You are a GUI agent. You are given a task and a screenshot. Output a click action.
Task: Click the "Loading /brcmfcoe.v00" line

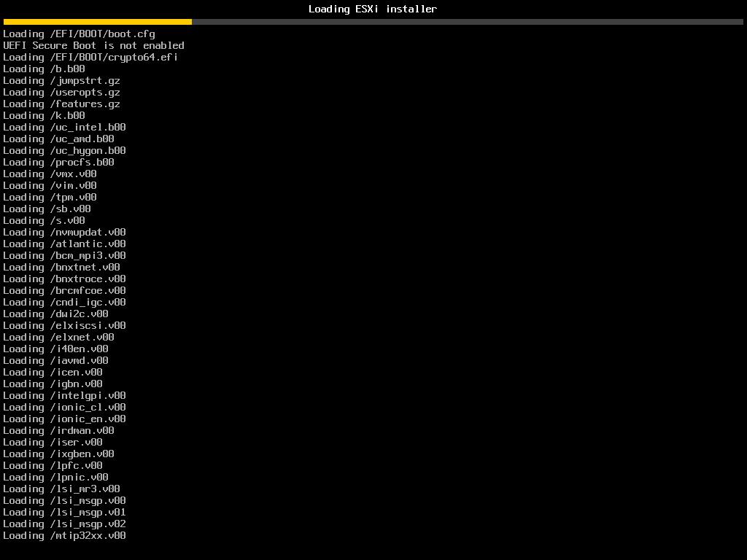(64, 290)
